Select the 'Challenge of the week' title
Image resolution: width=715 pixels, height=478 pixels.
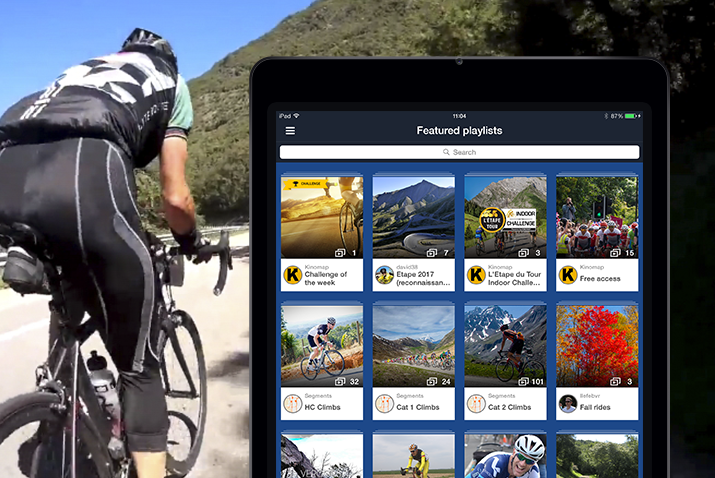click(326, 278)
